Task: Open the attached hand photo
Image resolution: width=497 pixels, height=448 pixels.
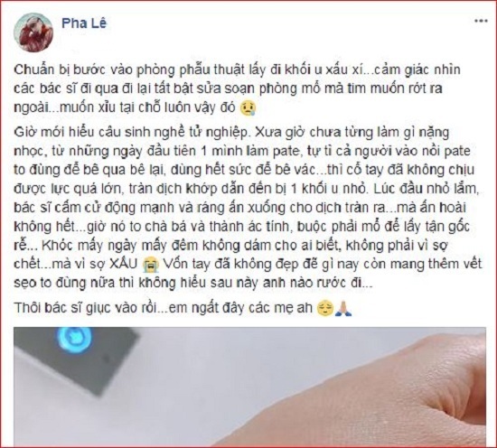Action: tap(249, 385)
